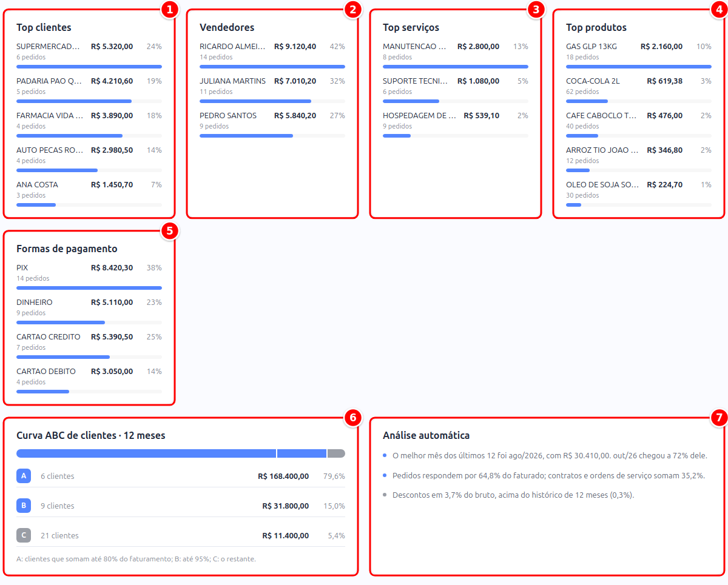The image size is (728, 585).
Task: Select the insight beginning "Pedidos respondem por 64,8%"
Action: pyautogui.click(x=548, y=476)
